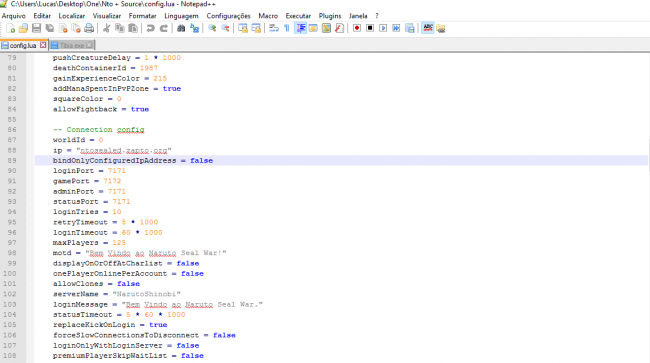650x363 pixels.
Task: Click the Synchronize horizontal scrolling icon
Action: click(256, 28)
